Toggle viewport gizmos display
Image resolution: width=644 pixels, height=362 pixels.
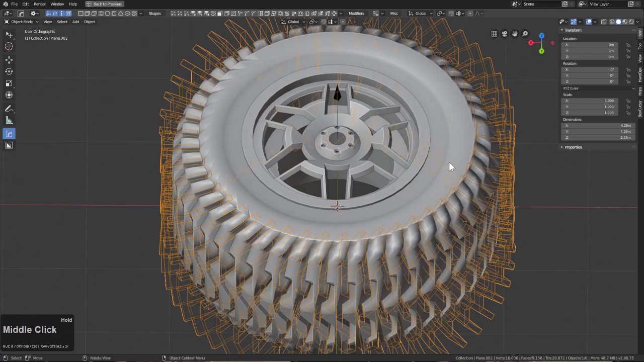click(x=574, y=22)
